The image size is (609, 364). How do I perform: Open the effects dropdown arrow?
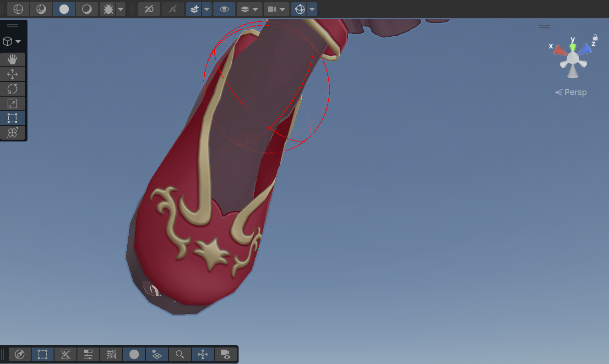point(207,9)
